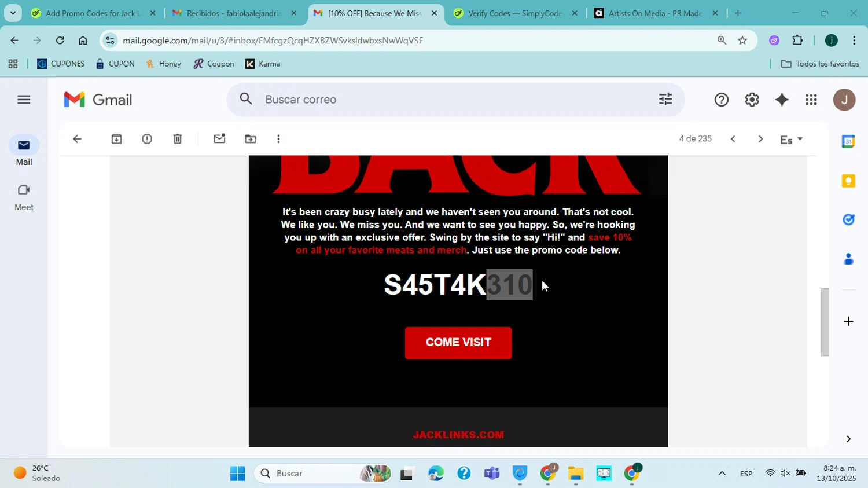Open zoom magnifier in address bar
868x488 pixels.
coord(722,41)
